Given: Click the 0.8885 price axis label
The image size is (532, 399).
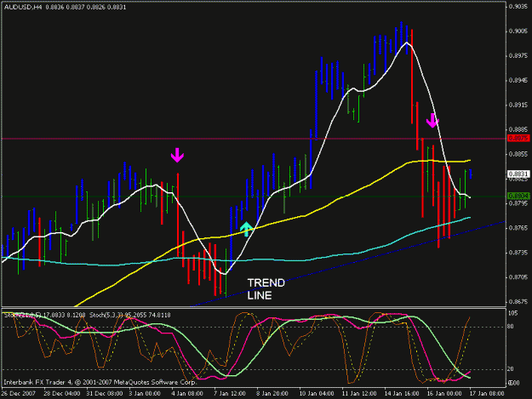Looking at the screenshot, I should 518,130.
